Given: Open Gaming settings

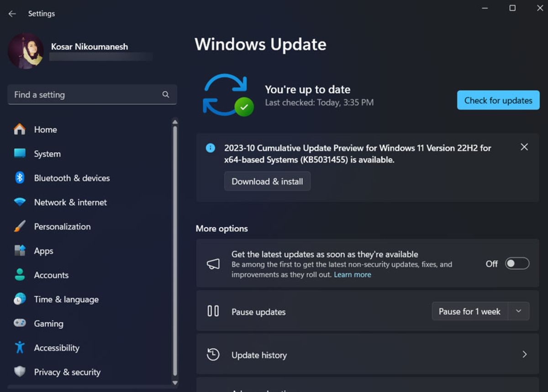Looking at the screenshot, I should coord(90,324).
